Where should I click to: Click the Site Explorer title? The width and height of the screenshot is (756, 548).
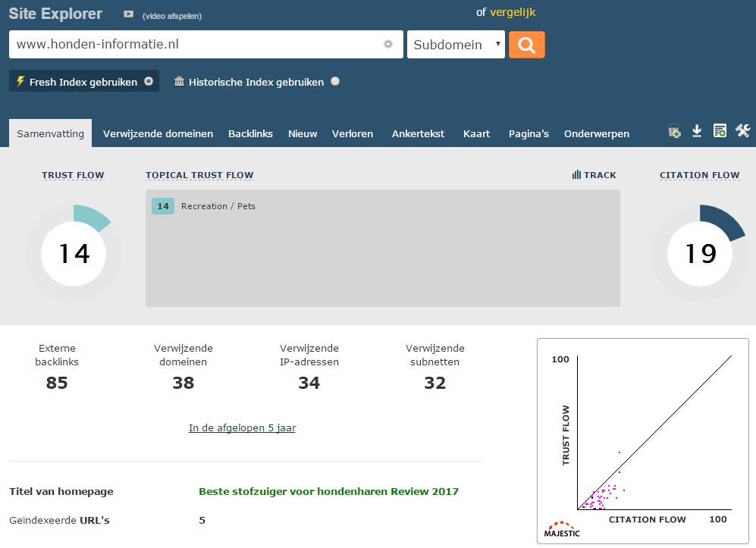point(55,14)
